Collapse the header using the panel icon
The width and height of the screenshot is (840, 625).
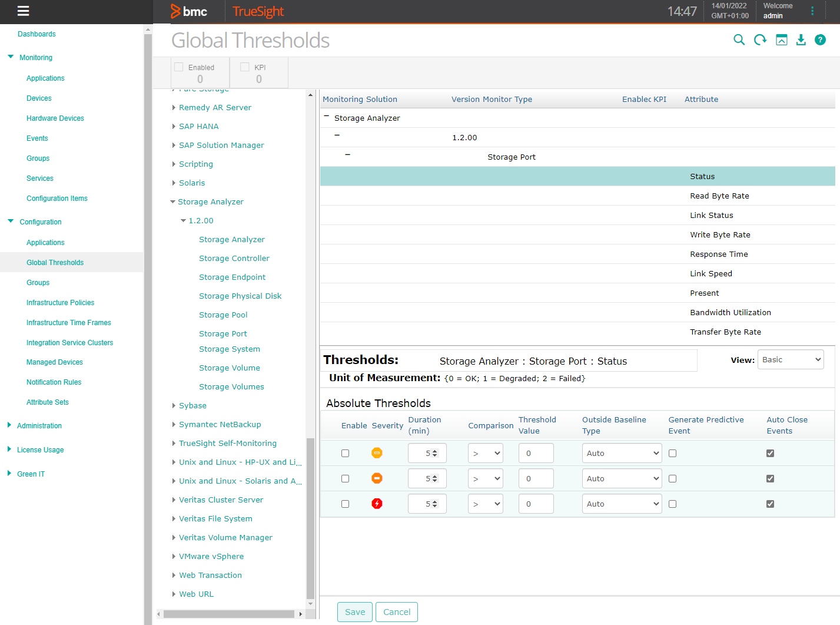coord(781,39)
